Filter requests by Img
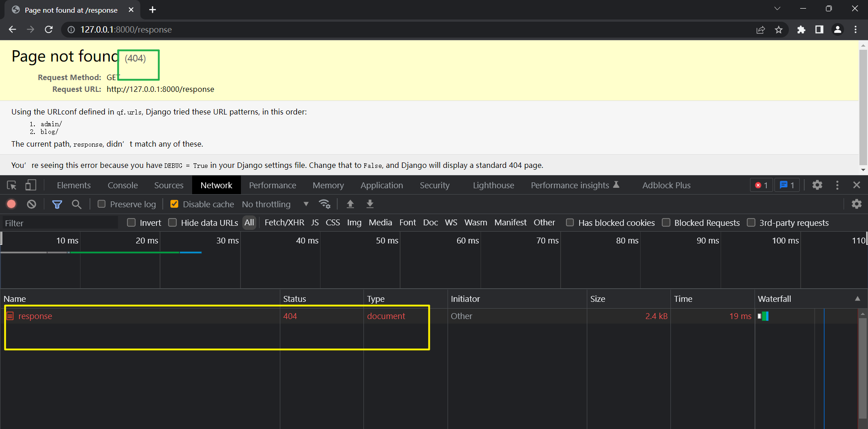 tap(354, 223)
